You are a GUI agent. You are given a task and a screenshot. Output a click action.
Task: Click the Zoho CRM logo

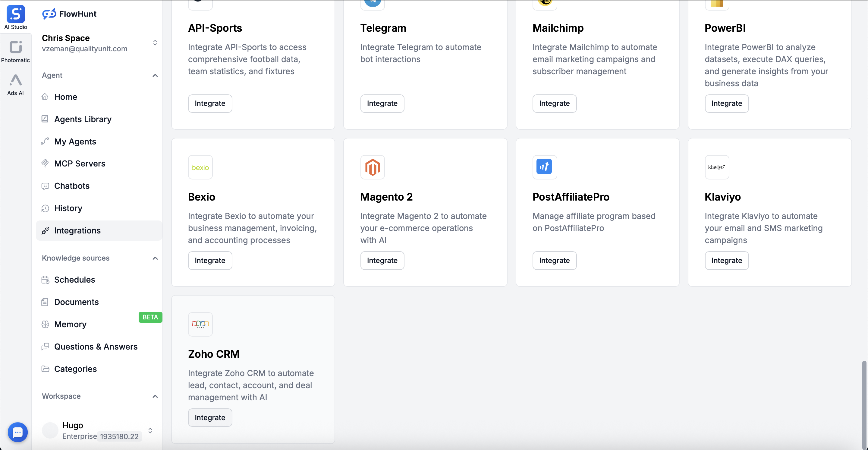[200, 324]
